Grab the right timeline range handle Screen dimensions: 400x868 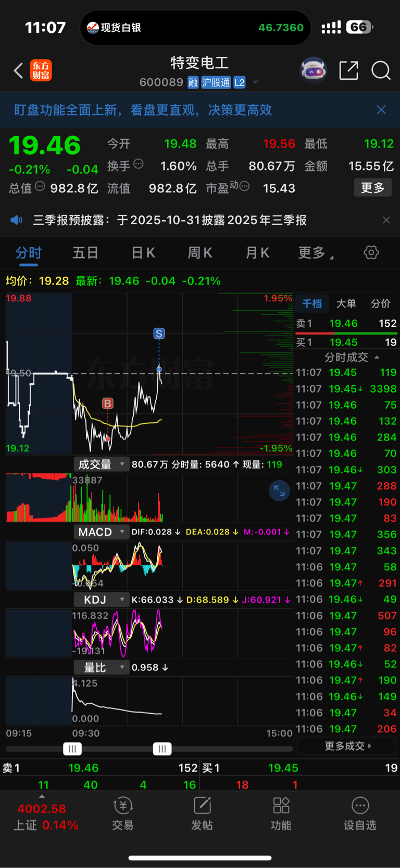point(162,749)
